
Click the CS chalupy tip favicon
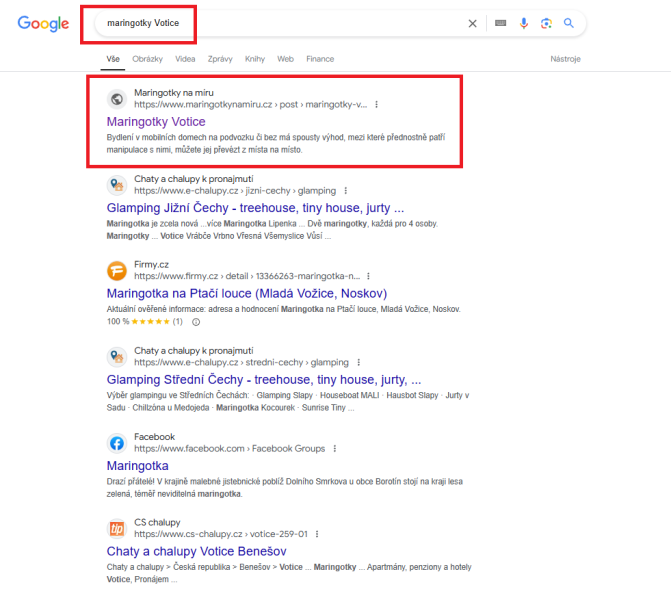point(117,529)
